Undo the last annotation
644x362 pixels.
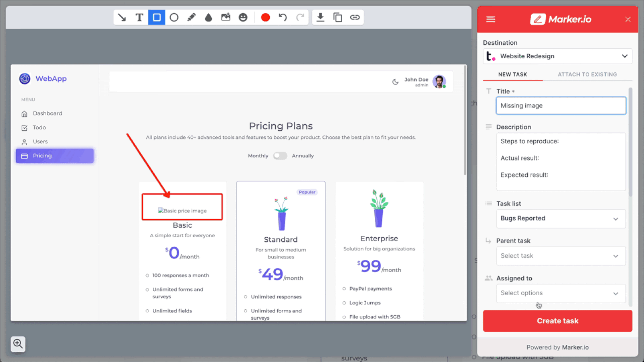coord(283,17)
